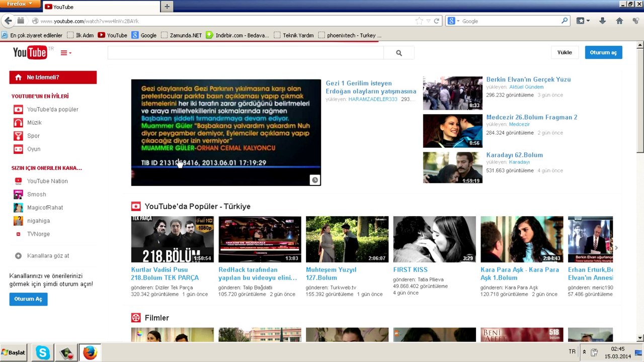Screen dimensions: 644x362
Task: Click the red star icon beside YouTube'da Popüler
Action: tap(136, 206)
